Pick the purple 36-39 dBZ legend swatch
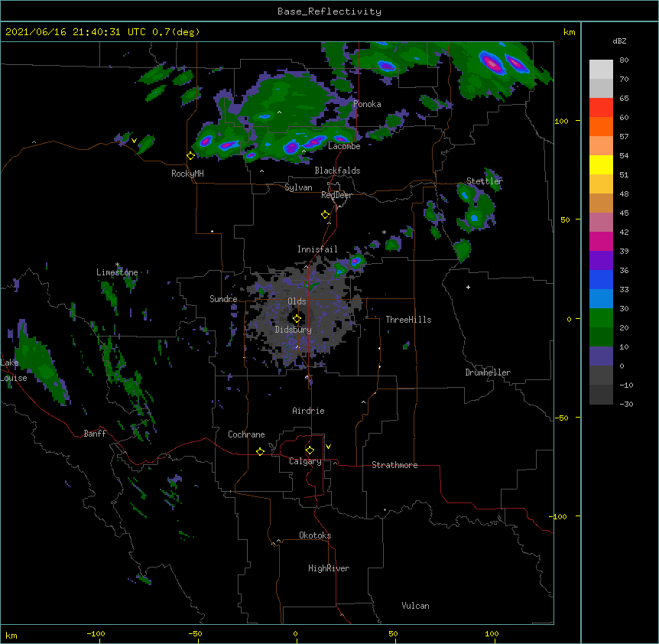The height and width of the screenshot is (644, 659). (601, 261)
